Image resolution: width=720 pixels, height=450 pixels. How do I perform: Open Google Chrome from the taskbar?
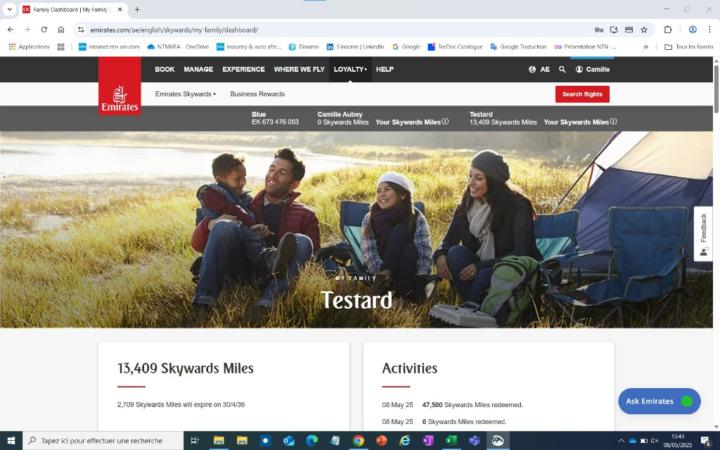pyautogui.click(x=358, y=441)
